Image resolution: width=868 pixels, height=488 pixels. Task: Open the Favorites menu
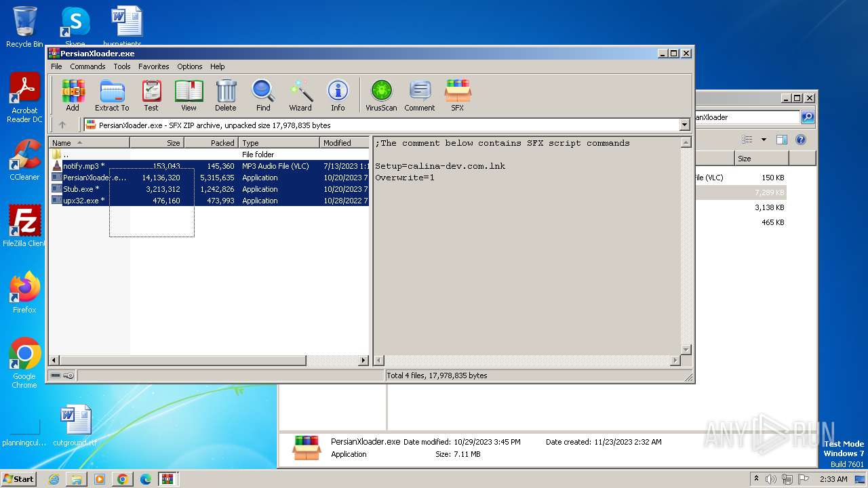(154, 66)
